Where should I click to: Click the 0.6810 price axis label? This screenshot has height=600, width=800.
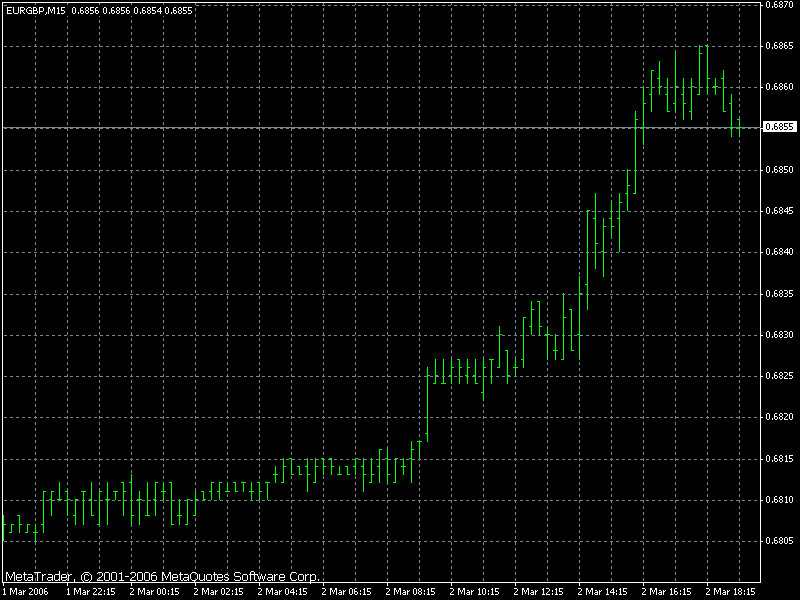[x=779, y=500]
